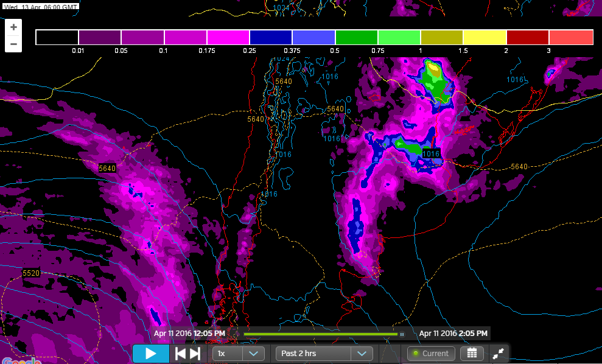The width and height of the screenshot is (602, 364).
Task: Click the start time Apr 11 2016 12:05 PM
Action: (x=189, y=334)
